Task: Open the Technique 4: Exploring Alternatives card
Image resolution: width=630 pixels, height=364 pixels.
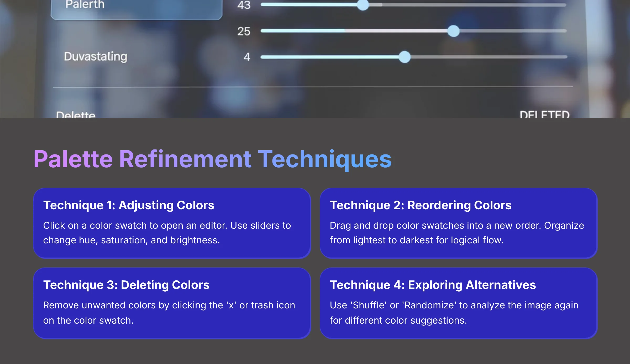Action: (459, 303)
